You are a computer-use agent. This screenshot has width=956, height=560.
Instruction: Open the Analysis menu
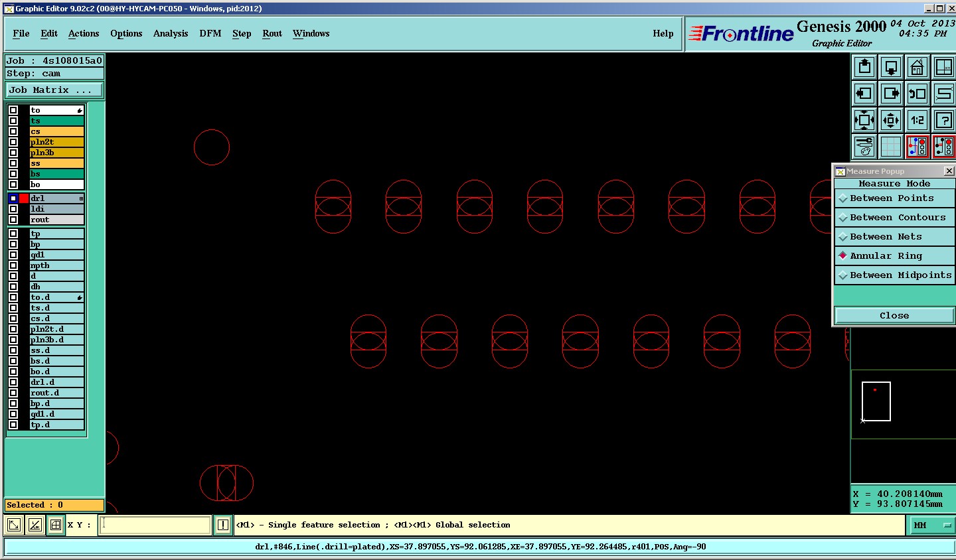(x=171, y=34)
